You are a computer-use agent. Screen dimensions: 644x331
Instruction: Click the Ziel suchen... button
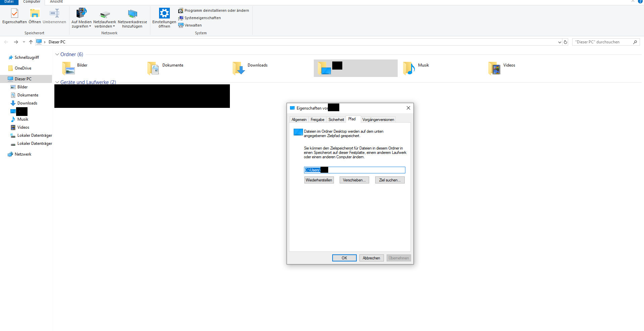(390, 180)
